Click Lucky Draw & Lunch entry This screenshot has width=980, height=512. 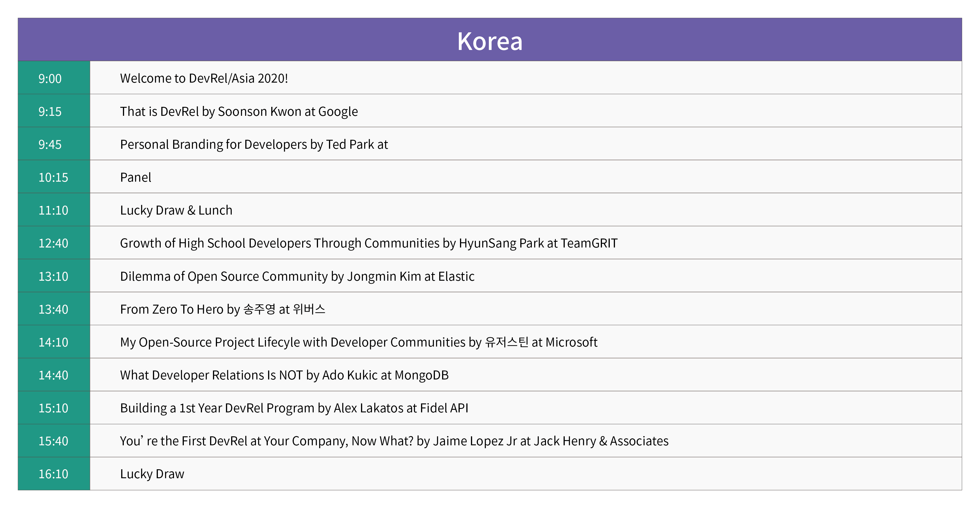pos(176,211)
